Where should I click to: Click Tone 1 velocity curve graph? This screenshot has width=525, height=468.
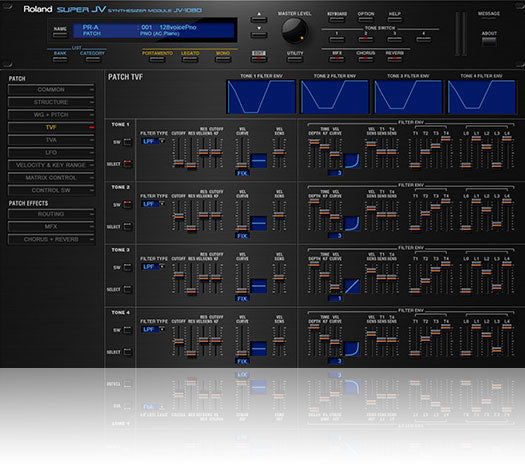(x=259, y=161)
